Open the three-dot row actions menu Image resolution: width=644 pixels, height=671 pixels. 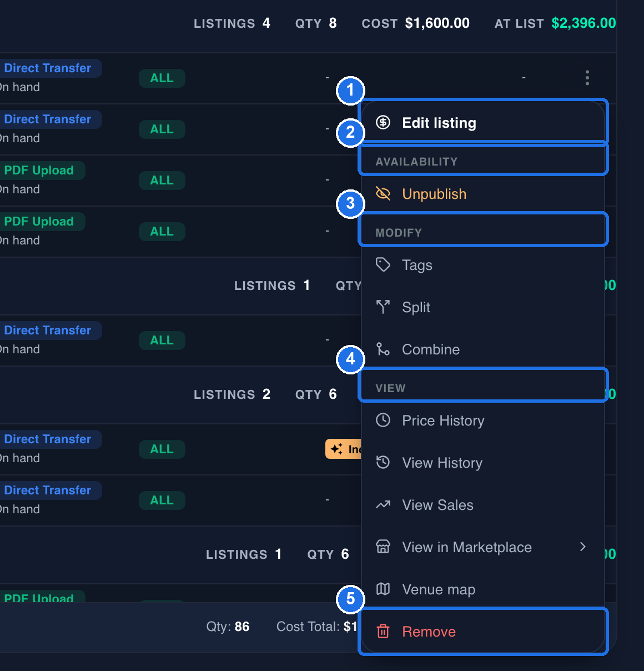[x=587, y=78]
